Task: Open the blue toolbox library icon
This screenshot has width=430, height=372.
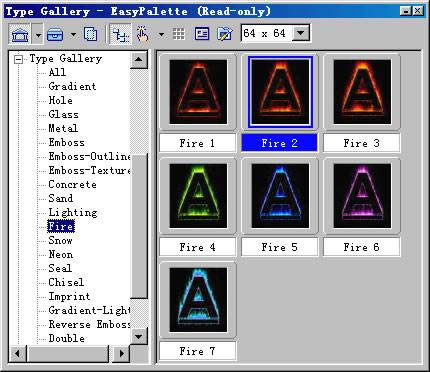Action: (55, 34)
